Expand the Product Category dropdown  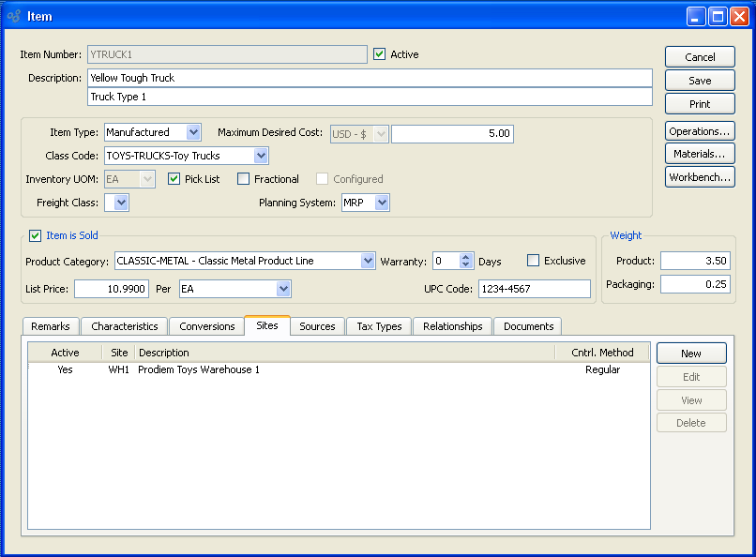coord(368,261)
